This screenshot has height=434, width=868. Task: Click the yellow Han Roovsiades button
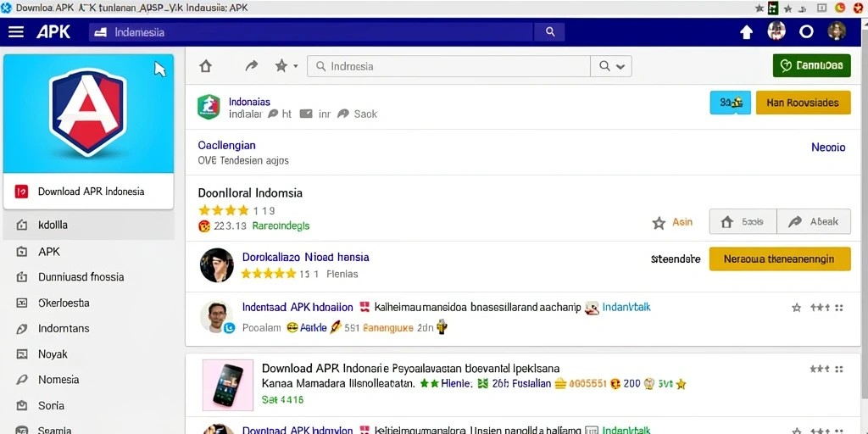coord(803,103)
